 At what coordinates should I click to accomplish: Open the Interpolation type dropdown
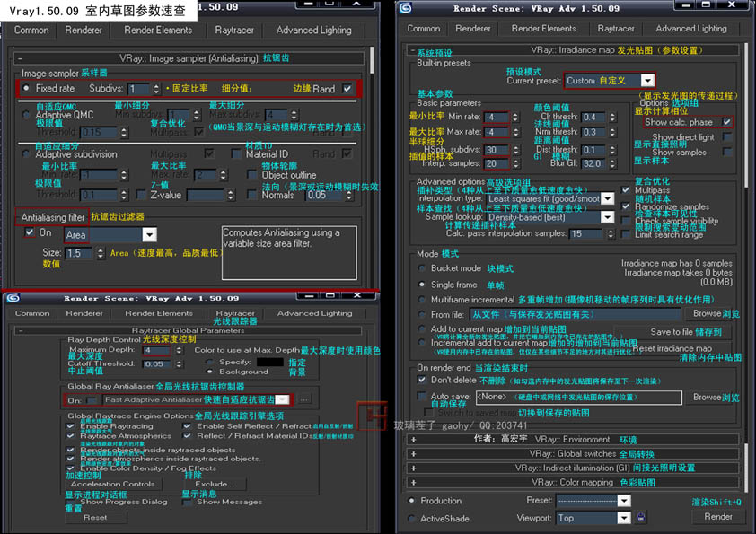[x=608, y=198]
